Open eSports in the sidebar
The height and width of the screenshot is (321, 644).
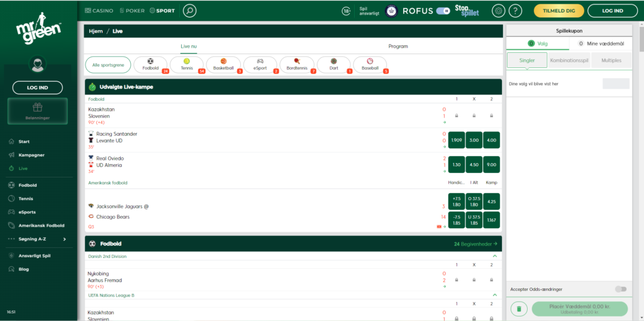(26, 212)
